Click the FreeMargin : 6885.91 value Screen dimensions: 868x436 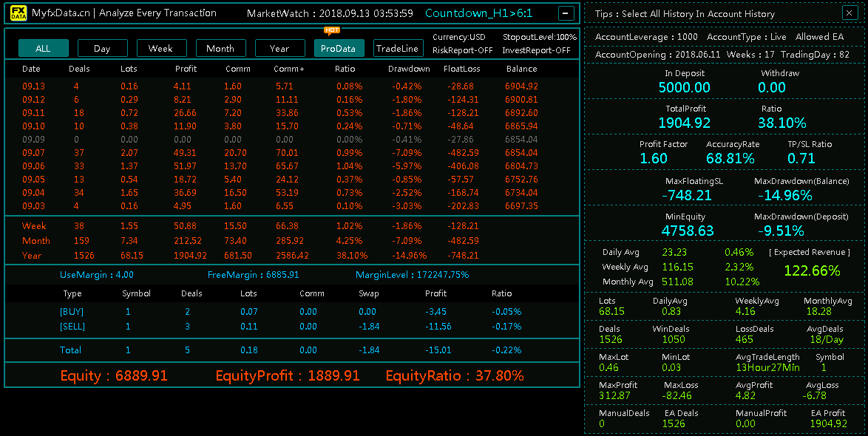(x=254, y=274)
